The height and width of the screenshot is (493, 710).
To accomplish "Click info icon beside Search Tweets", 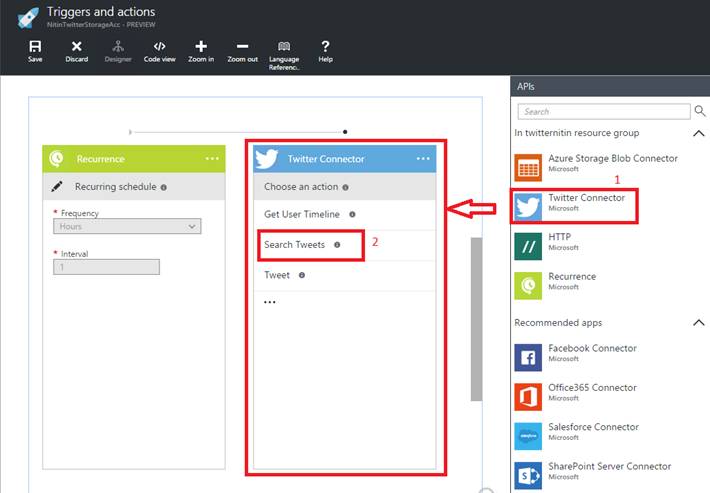I will [x=337, y=244].
